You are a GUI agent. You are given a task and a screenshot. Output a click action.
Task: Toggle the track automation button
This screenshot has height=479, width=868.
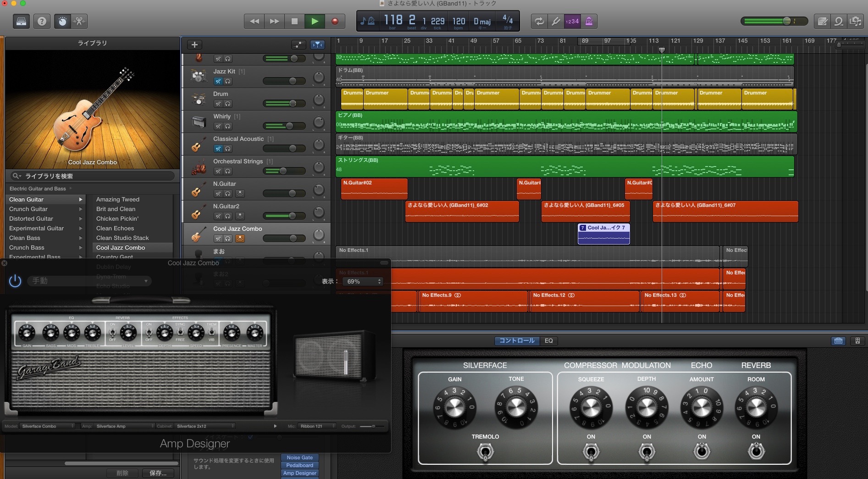point(299,45)
